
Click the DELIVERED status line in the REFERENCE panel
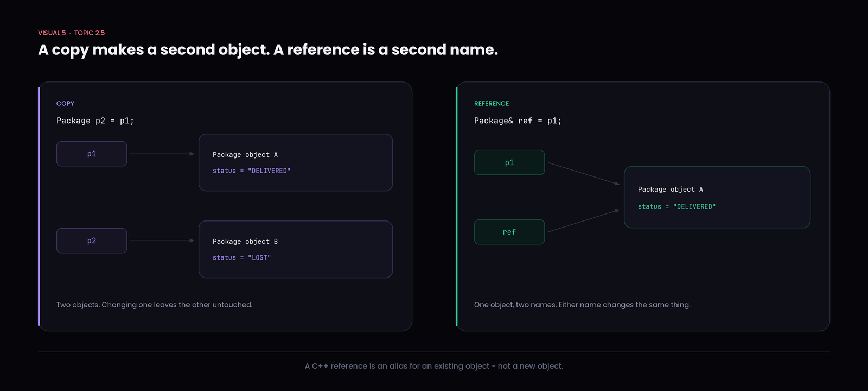pos(677,206)
